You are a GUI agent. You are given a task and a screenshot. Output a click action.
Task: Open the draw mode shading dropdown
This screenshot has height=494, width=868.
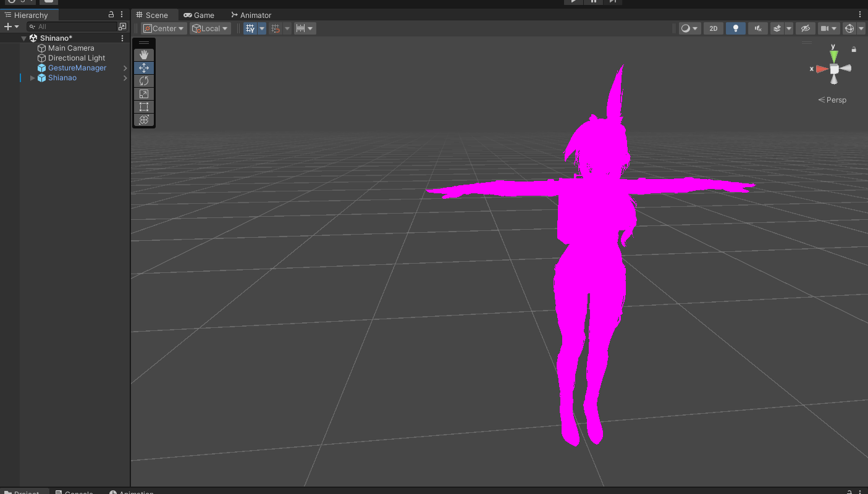(689, 28)
